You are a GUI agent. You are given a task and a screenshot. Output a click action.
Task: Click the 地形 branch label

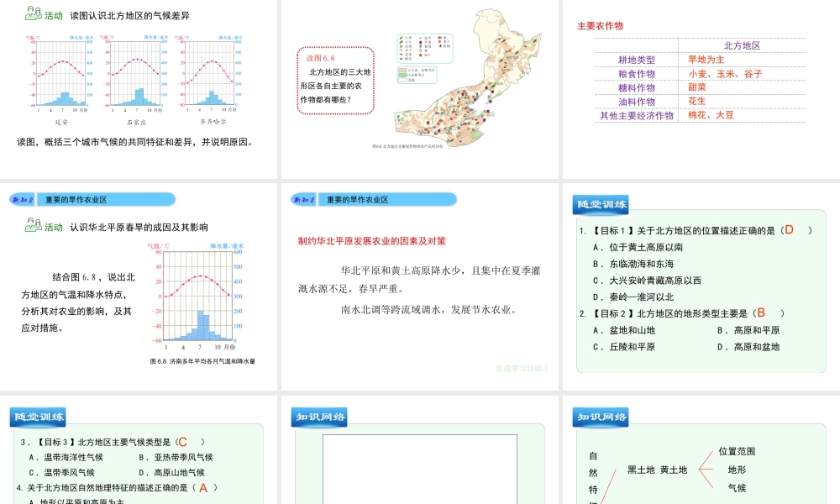point(738,470)
